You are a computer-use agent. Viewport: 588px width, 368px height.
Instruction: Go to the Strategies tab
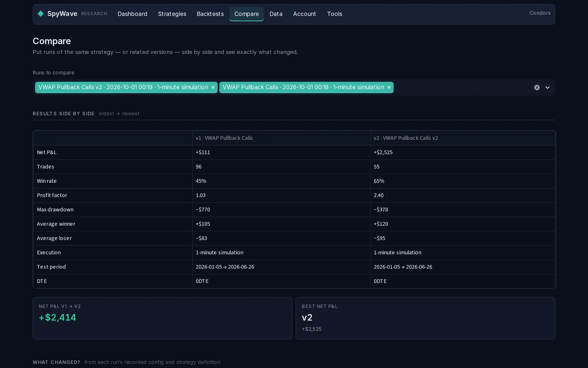(x=172, y=14)
